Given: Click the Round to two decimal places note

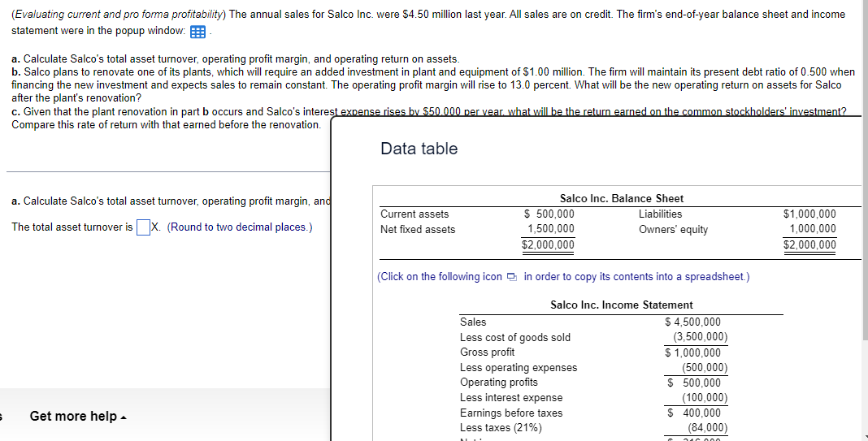Looking at the screenshot, I should 240,227.
